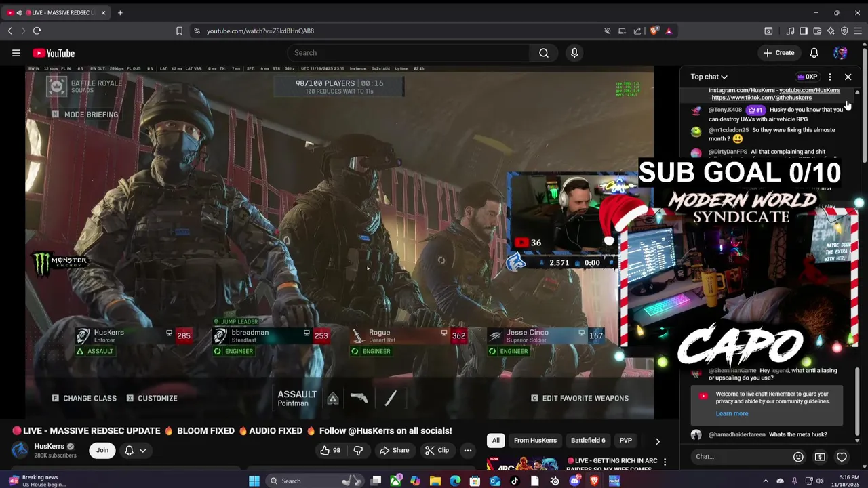Select the Battlefield 6 chip
This screenshot has height=488, width=868.
pyautogui.click(x=588, y=441)
